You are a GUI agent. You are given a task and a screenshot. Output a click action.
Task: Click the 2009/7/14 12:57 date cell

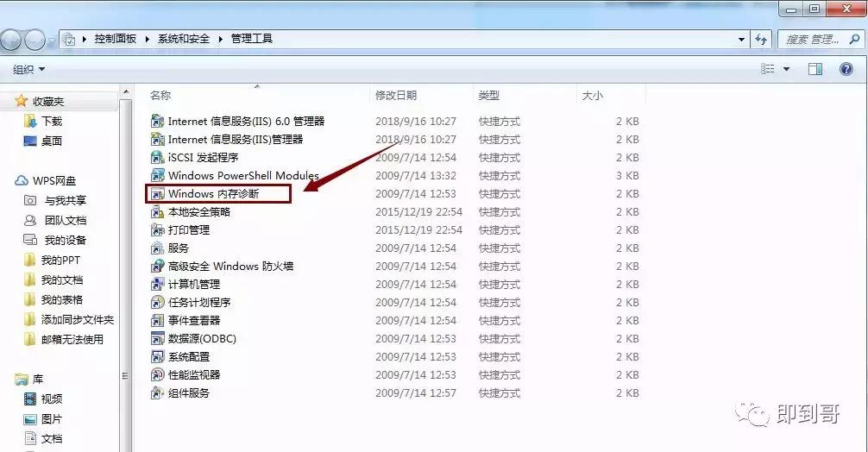click(416, 393)
